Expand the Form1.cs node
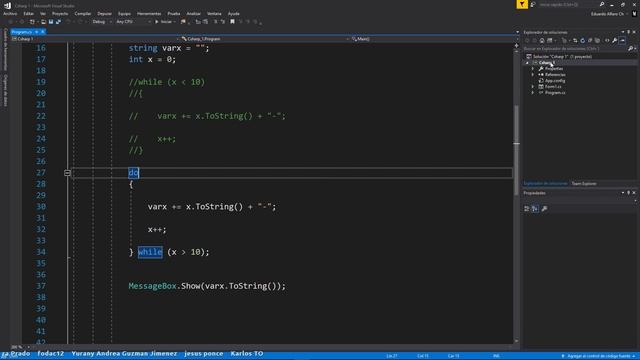The width and height of the screenshot is (640, 360). click(x=533, y=87)
